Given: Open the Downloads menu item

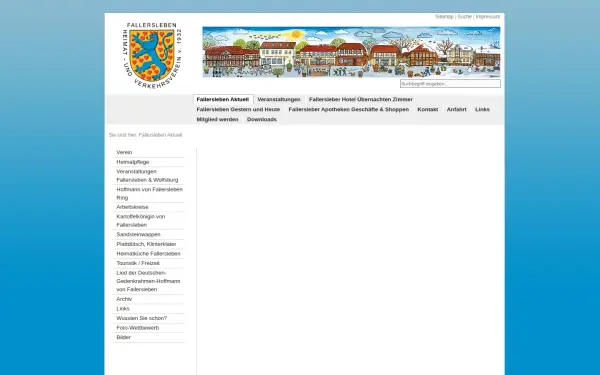Looking at the screenshot, I should coord(262,119).
